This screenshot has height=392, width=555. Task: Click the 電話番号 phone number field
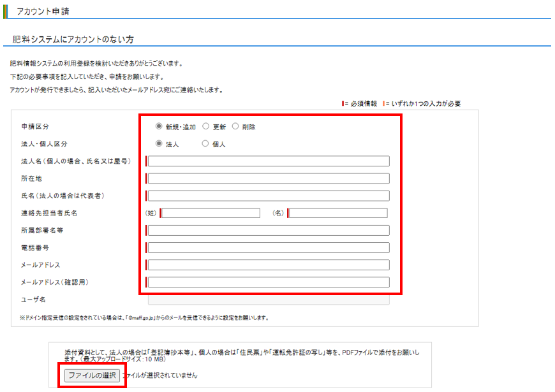click(268, 247)
